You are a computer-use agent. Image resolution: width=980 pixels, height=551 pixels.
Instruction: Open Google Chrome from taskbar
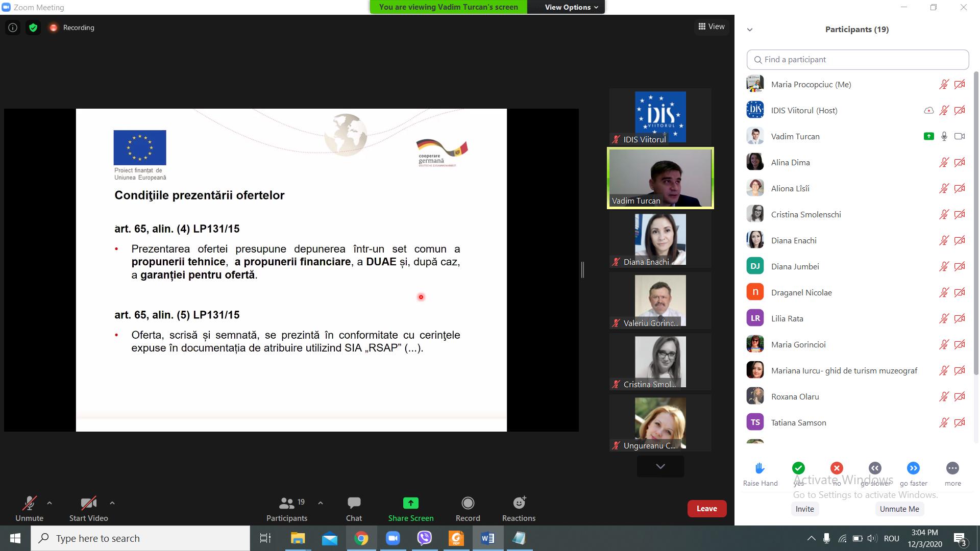(x=361, y=538)
